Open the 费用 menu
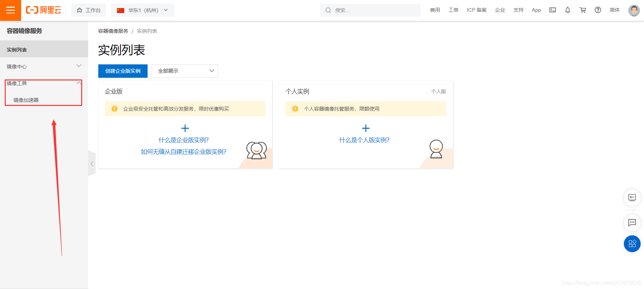 pyautogui.click(x=435, y=10)
